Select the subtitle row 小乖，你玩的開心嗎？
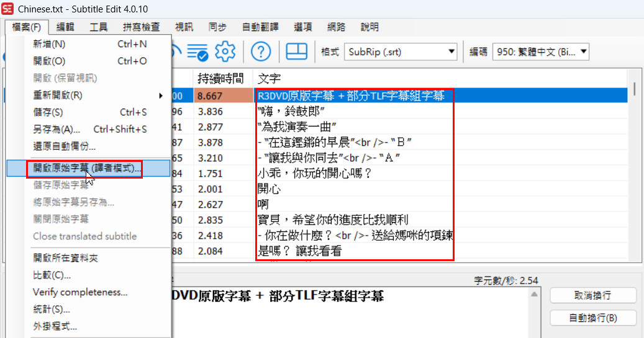Screen dimensions: 644x338 pyautogui.click(x=314, y=173)
